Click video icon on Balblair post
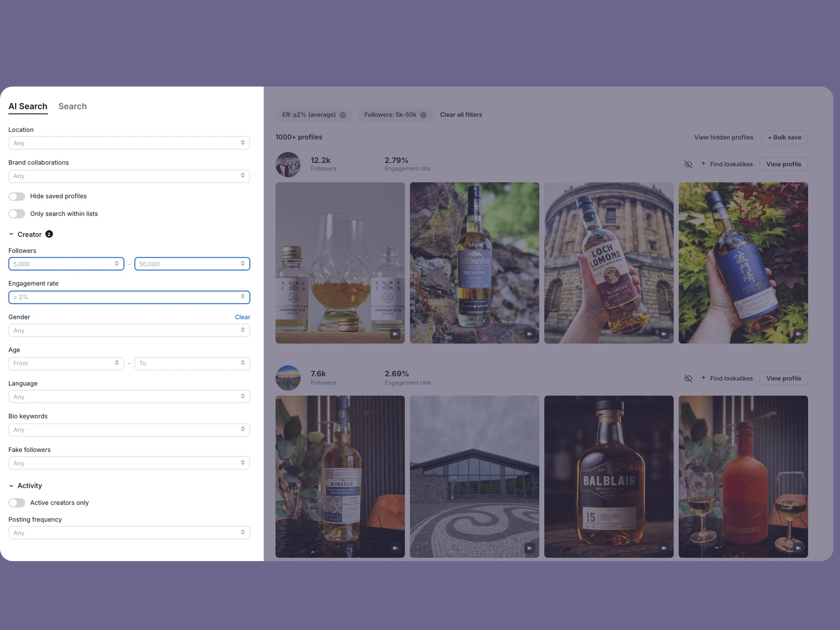The image size is (840, 630). point(664,548)
